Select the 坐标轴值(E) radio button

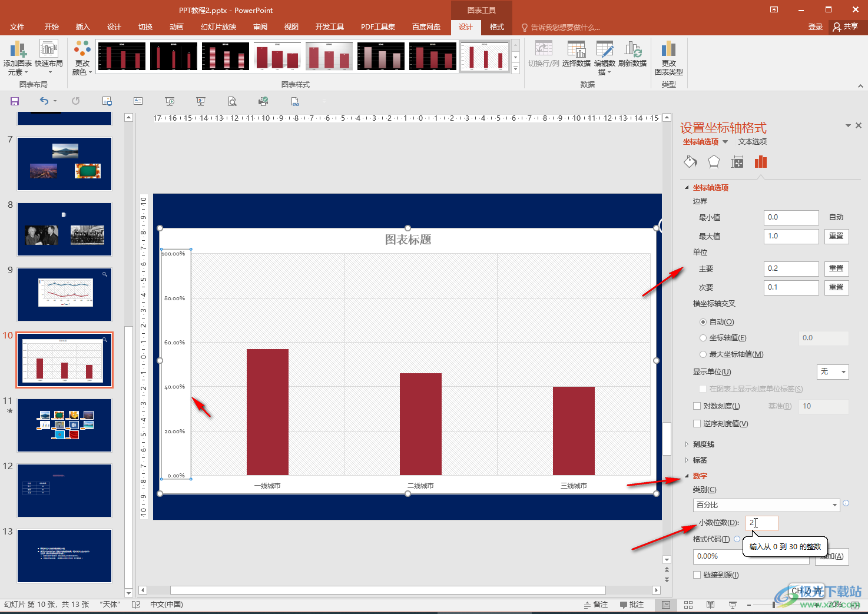703,338
